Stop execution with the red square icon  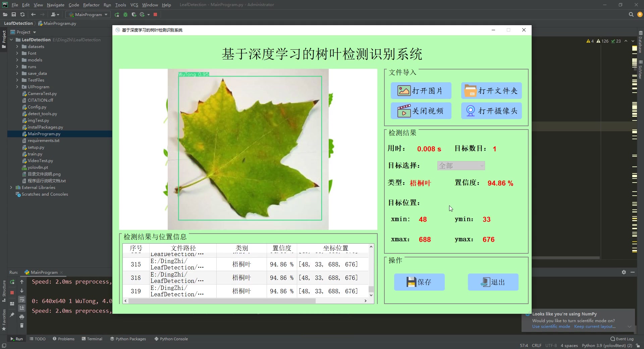155,14
